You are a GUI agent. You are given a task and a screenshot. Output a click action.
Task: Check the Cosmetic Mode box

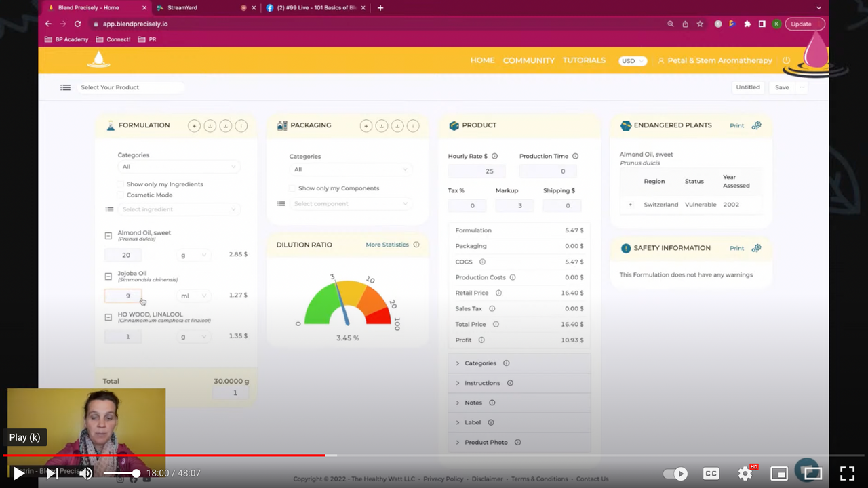click(121, 195)
